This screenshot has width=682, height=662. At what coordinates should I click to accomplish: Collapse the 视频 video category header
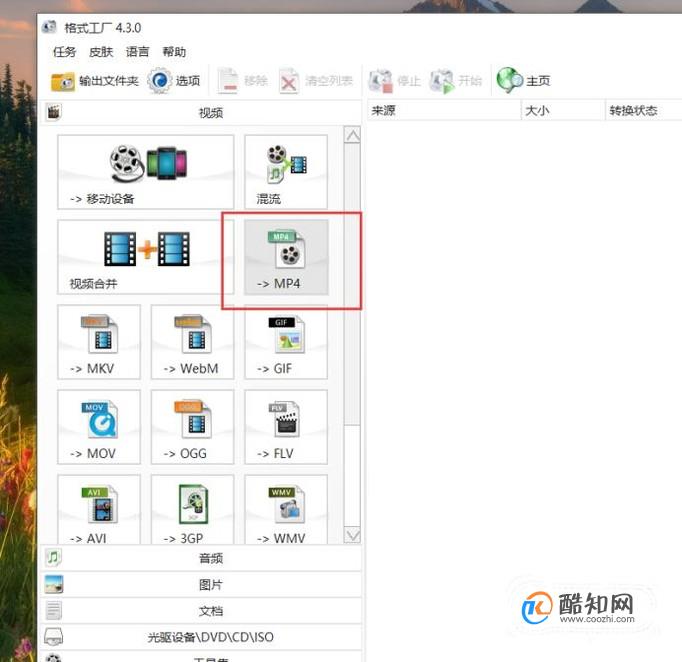201,113
